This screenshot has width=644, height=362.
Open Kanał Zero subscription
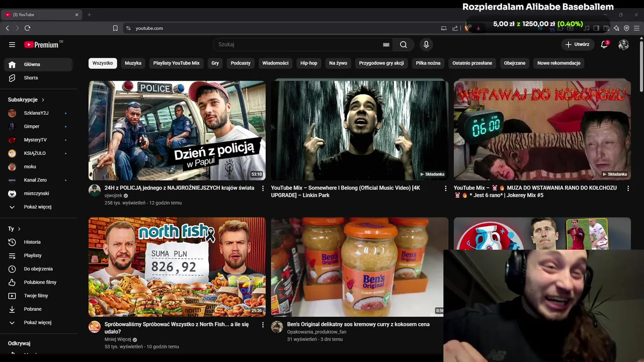(x=39, y=180)
